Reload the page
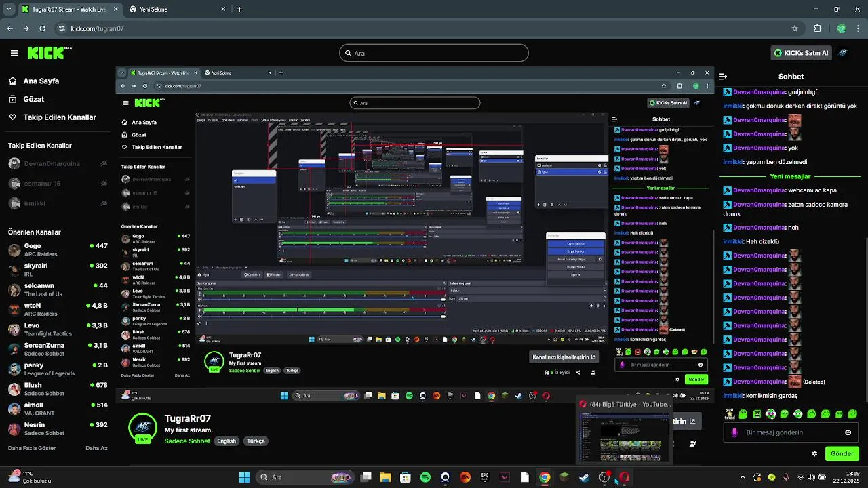Image resolution: width=868 pixels, height=488 pixels. point(42,28)
